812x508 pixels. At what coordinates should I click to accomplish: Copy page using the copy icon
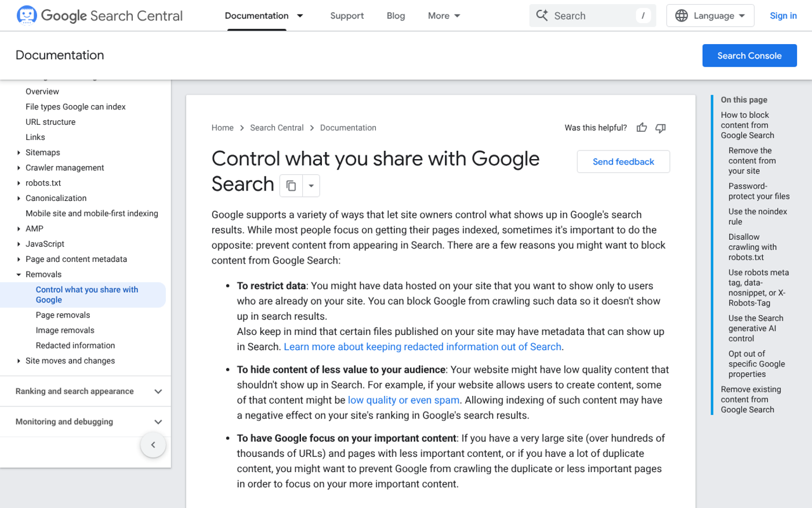click(291, 186)
